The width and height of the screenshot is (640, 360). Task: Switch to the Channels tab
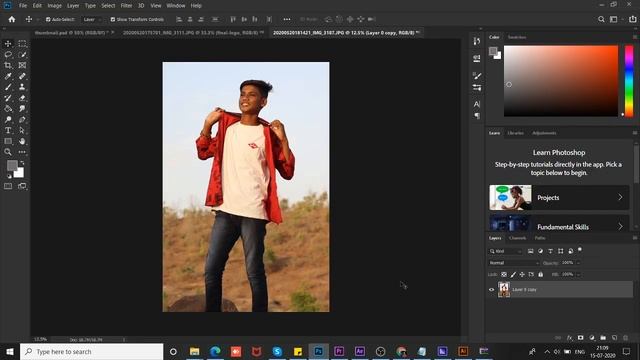click(518, 238)
